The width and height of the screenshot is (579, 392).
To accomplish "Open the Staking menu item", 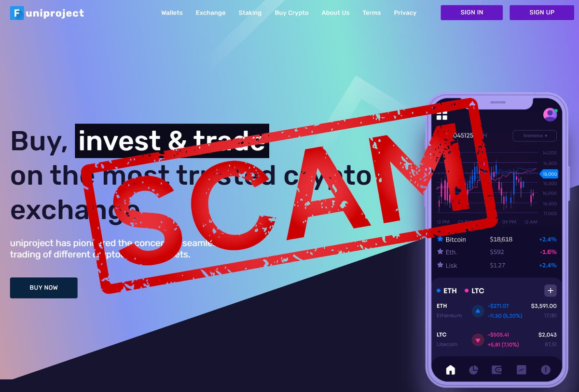I will click(x=250, y=13).
